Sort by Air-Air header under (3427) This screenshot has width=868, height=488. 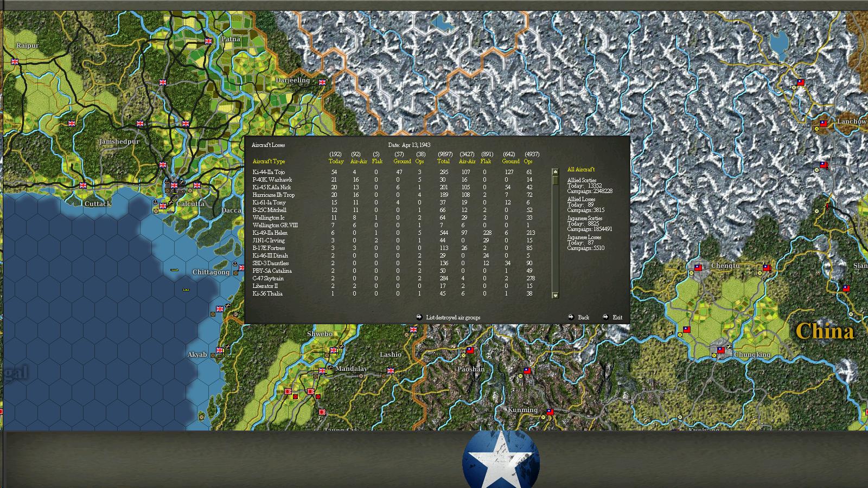click(x=467, y=162)
